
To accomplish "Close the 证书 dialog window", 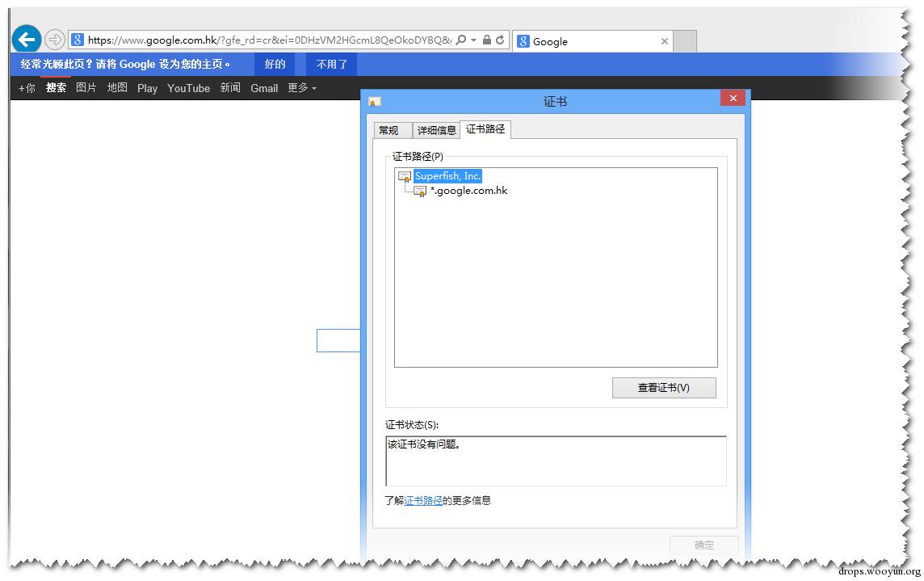I will coord(733,98).
